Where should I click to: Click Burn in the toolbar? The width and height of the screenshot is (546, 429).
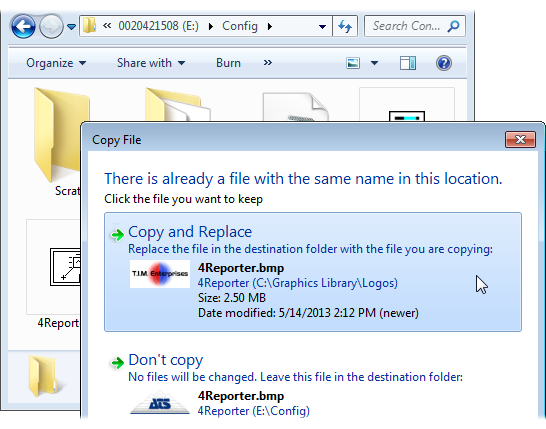[x=228, y=63]
